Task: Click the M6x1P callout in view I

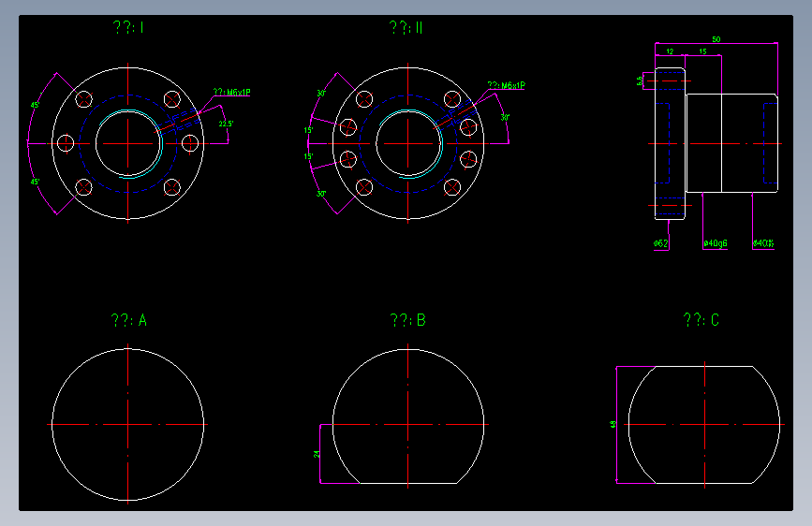Action: (232, 92)
